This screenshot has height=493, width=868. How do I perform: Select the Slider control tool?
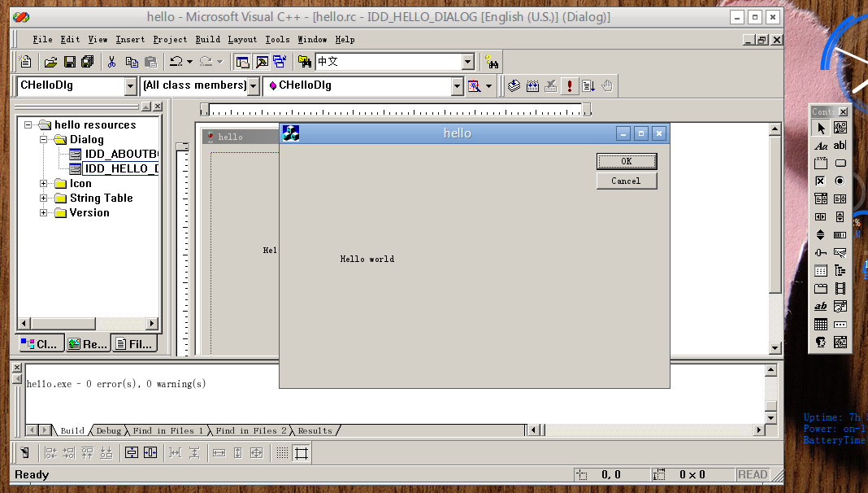(821, 252)
